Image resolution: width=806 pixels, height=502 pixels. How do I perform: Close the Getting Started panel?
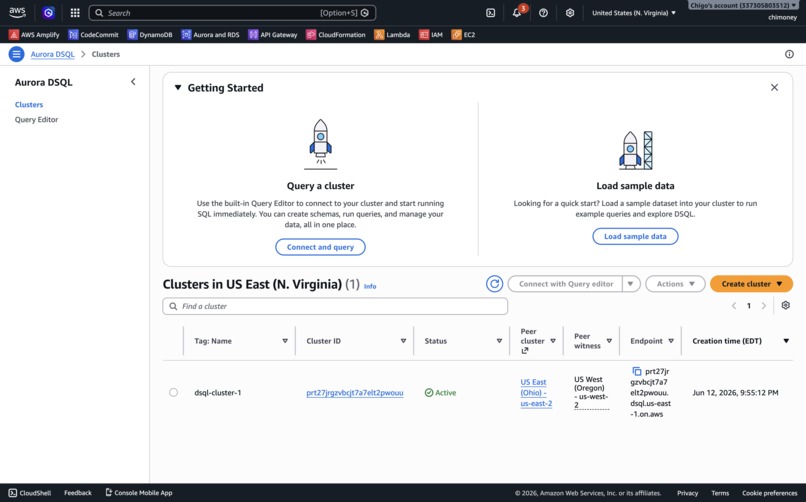(774, 87)
